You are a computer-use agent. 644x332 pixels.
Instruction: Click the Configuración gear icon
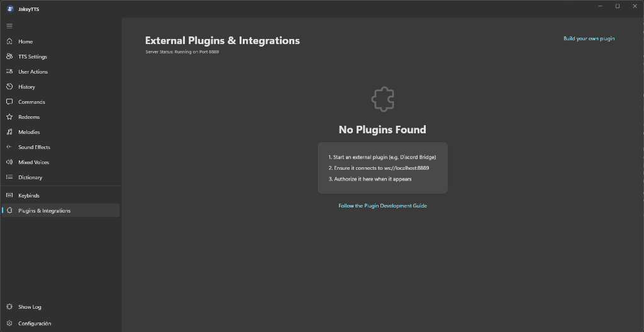click(9, 323)
